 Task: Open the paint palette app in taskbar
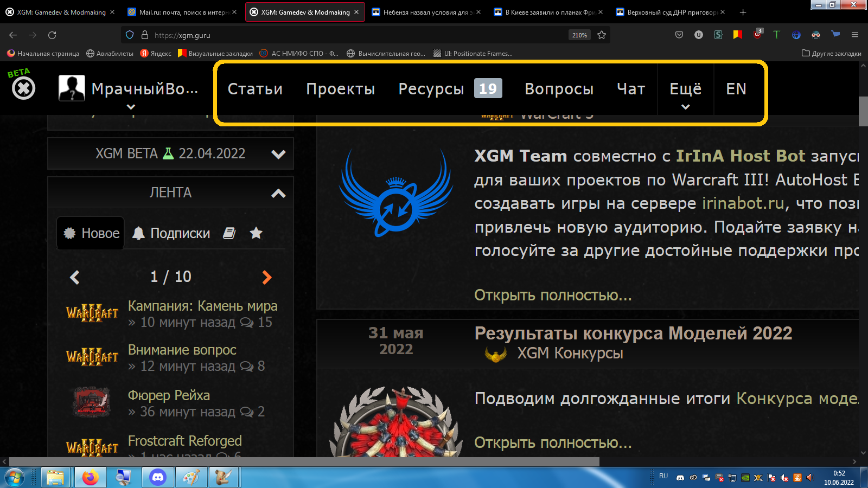(x=191, y=477)
